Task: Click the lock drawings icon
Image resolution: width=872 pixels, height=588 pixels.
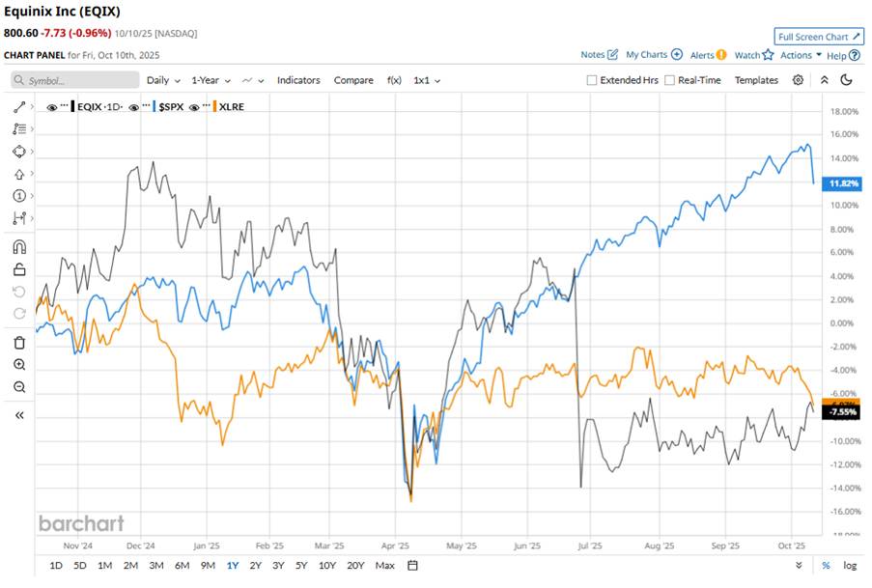Action: coord(19,269)
